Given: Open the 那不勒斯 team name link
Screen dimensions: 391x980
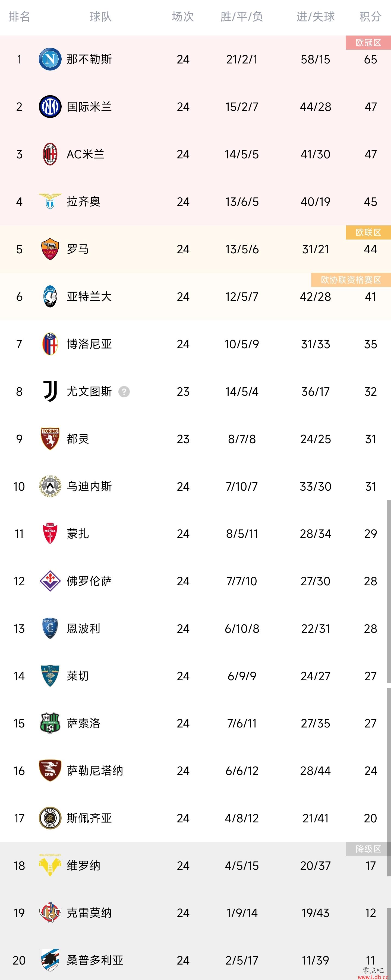Looking at the screenshot, I should point(89,59).
